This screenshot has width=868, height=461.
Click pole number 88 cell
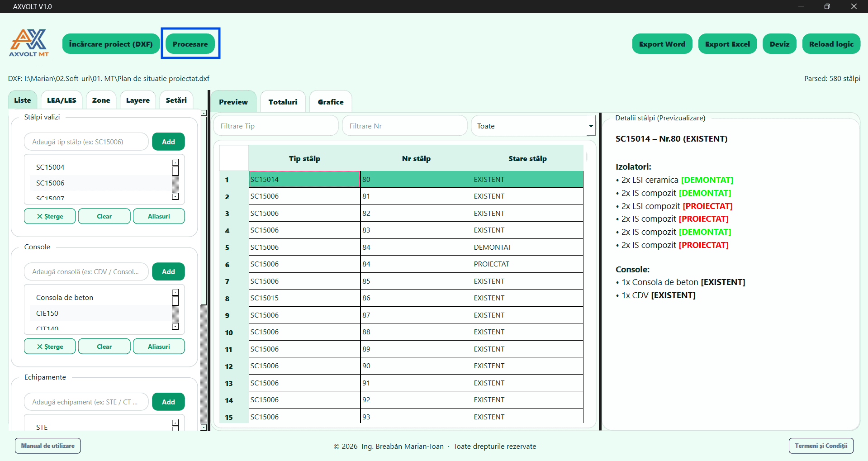pos(416,332)
